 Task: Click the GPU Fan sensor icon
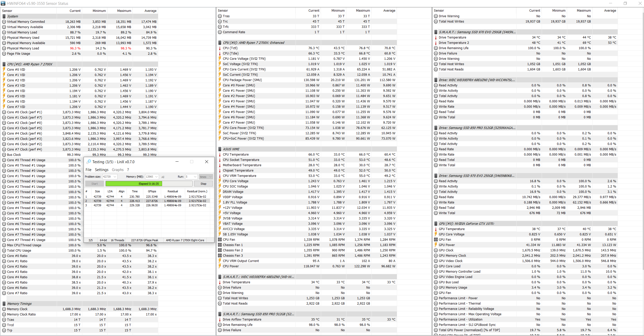436,240
